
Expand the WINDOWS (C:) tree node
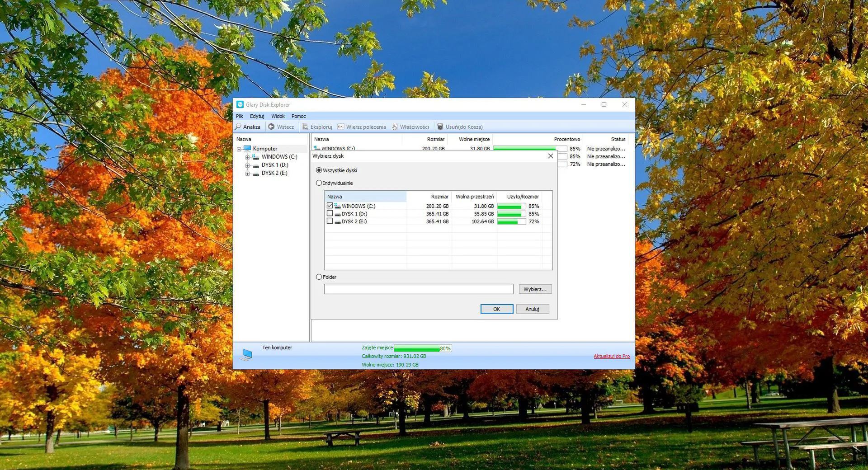247,157
